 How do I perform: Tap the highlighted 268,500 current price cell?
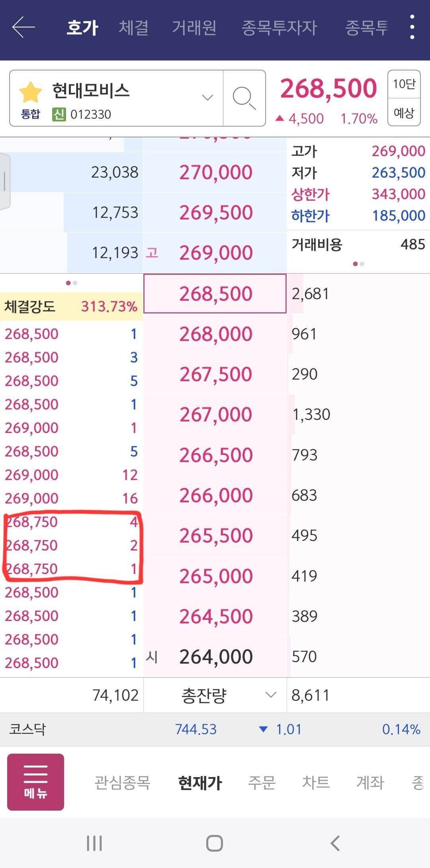[x=215, y=294]
